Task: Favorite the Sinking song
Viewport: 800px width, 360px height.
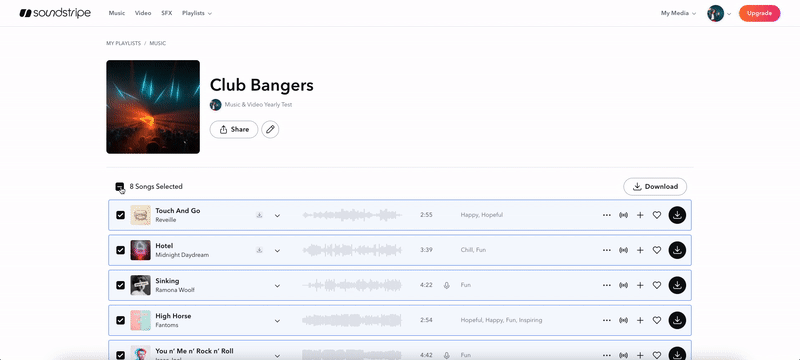Action: [x=657, y=286]
